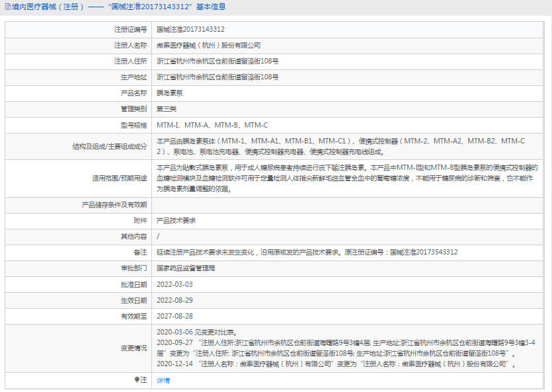The width and height of the screenshot is (552, 392).
Task: Click the 生效日期 label
Action: pyautogui.click(x=134, y=301)
